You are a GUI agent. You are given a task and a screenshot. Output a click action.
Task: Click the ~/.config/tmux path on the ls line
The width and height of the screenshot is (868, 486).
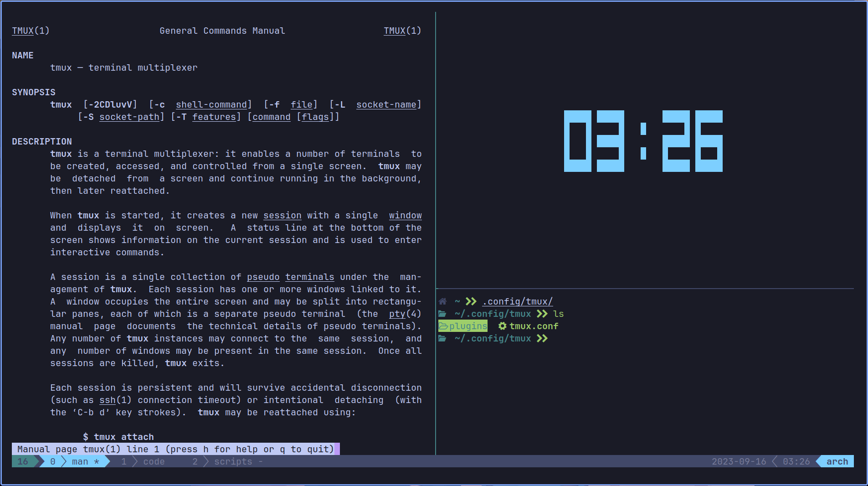pyautogui.click(x=493, y=314)
